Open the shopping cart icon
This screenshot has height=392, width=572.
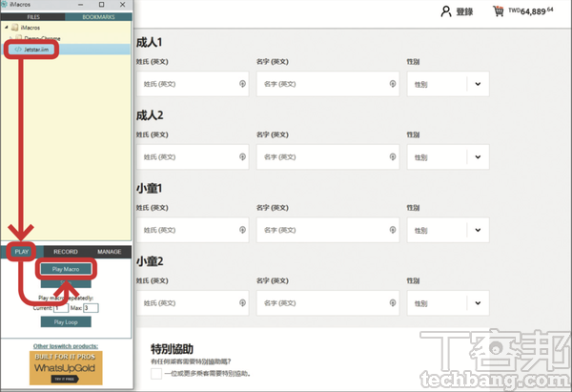499,10
